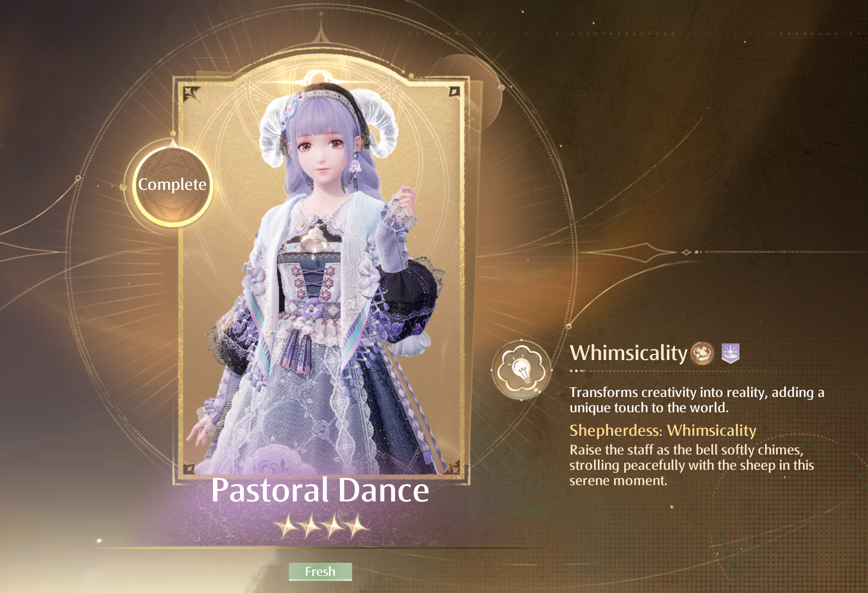Viewport: 868px width, 593px height.
Task: Click the last gold rarity star
Action: tap(357, 526)
